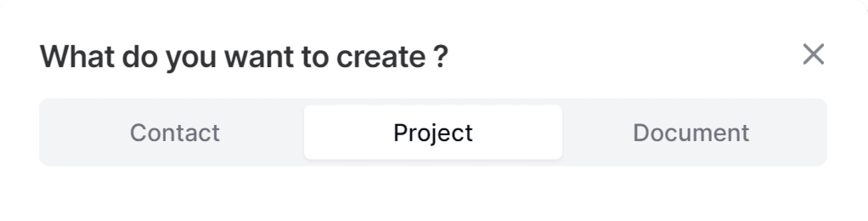Viewport: 868px width, 221px height.
Task: Choose Project as the item to create
Action: [433, 132]
